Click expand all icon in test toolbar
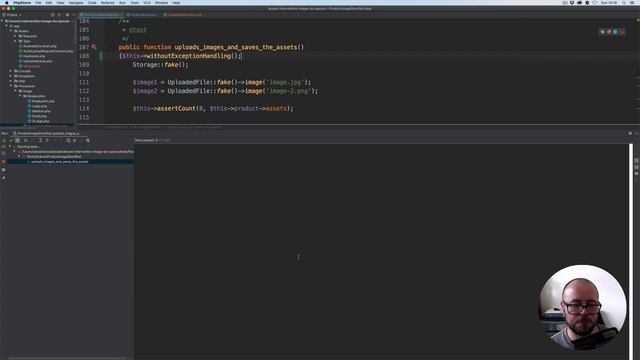Screen dimensions: 640x360 pos(40,140)
